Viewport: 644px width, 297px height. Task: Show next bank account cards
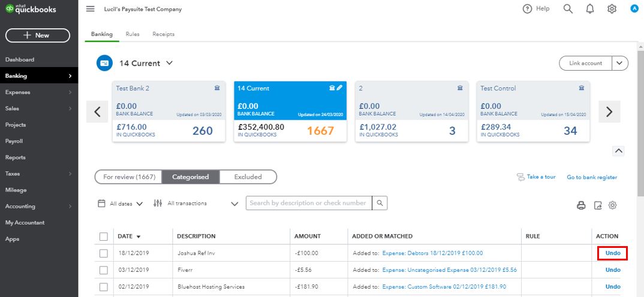tap(609, 111)
